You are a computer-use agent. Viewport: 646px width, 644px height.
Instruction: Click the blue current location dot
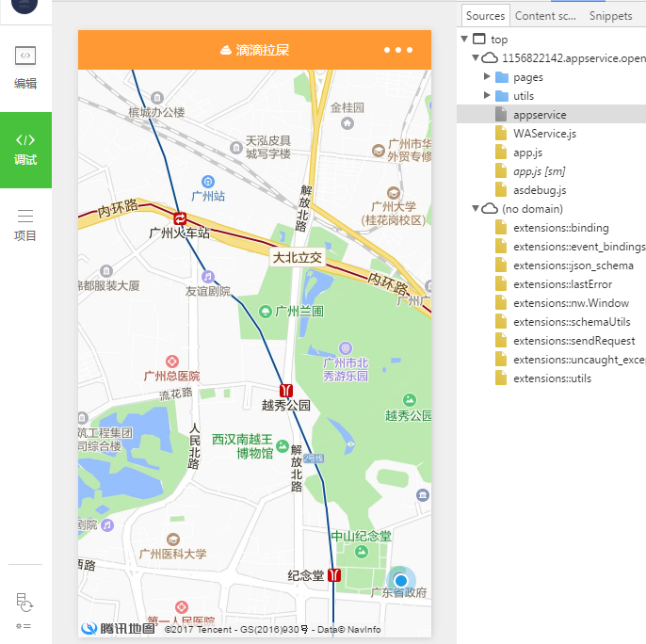(x=401, y=581)
